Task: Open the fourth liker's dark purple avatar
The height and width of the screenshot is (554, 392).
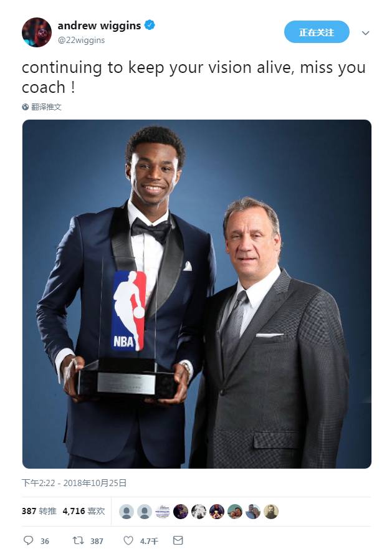Action: [181, 511]
